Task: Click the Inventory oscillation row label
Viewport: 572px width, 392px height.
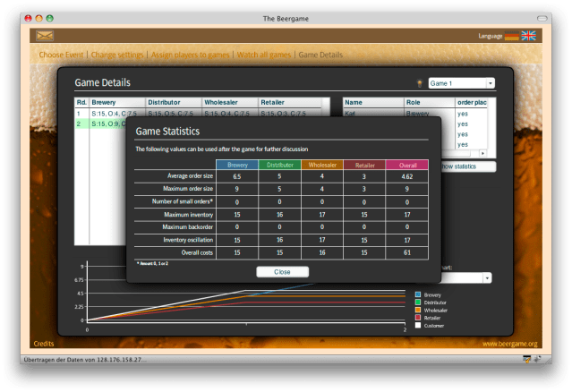Action: [188, 240]
